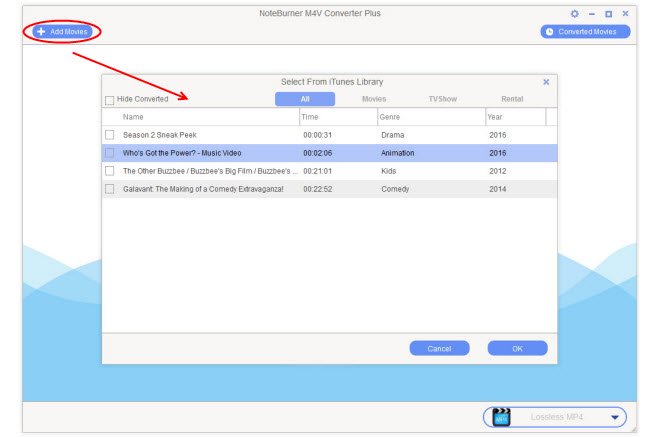Select the 'Season 2 Sneak Peek' title

[x=160, y=135]
